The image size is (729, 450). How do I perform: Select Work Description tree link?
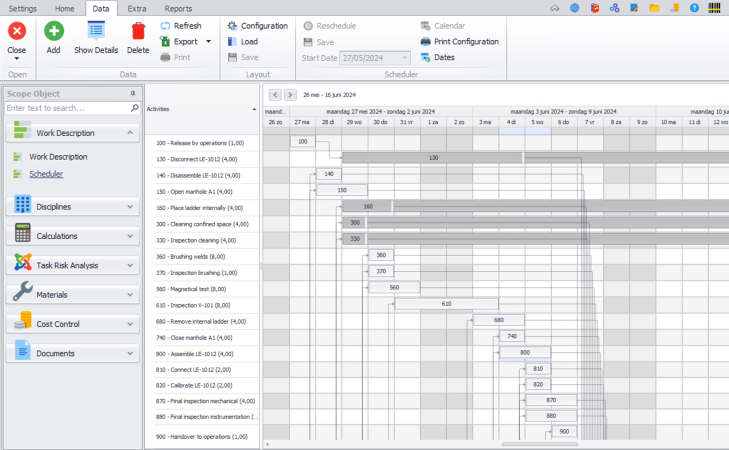point(58,157)
